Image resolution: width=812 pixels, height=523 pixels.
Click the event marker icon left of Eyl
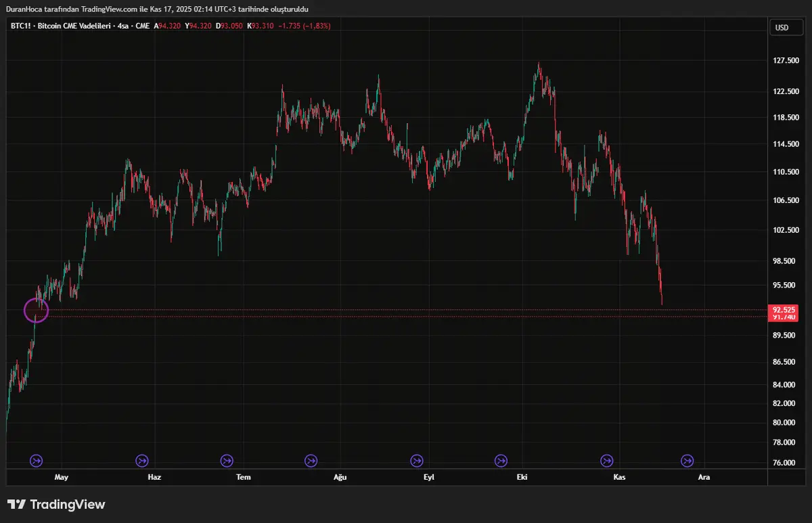(417, 461)
